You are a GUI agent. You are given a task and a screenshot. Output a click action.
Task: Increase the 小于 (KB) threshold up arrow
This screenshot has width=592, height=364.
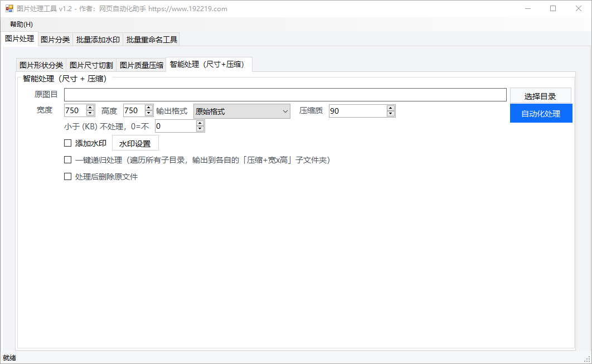tap(200, 123)
